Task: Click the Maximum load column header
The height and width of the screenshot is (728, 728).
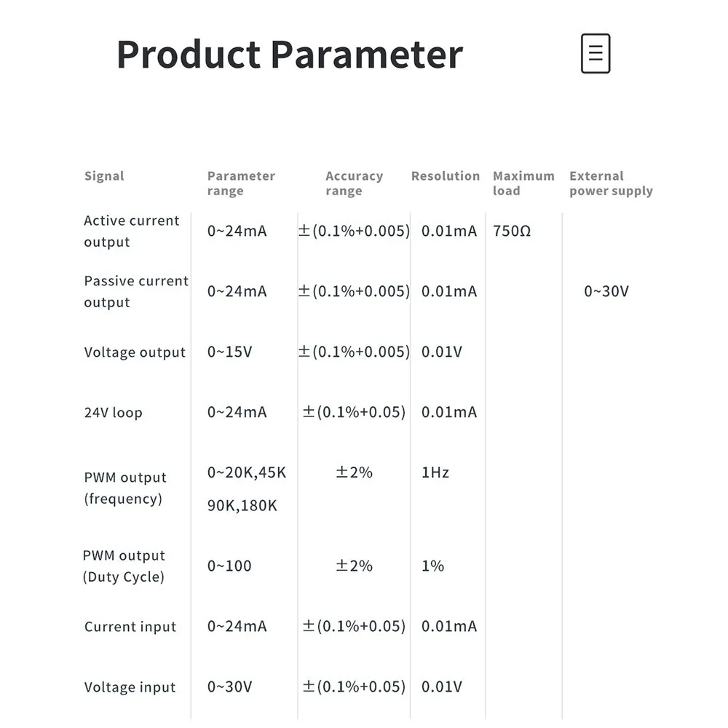Action: [523, 183]
